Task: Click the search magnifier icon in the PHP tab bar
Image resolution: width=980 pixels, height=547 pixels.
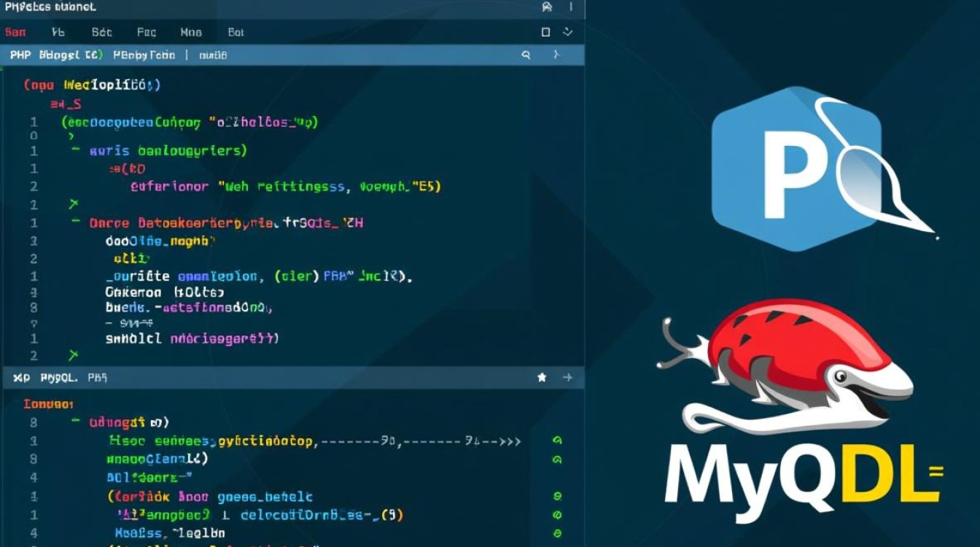Action: (526, 55)
